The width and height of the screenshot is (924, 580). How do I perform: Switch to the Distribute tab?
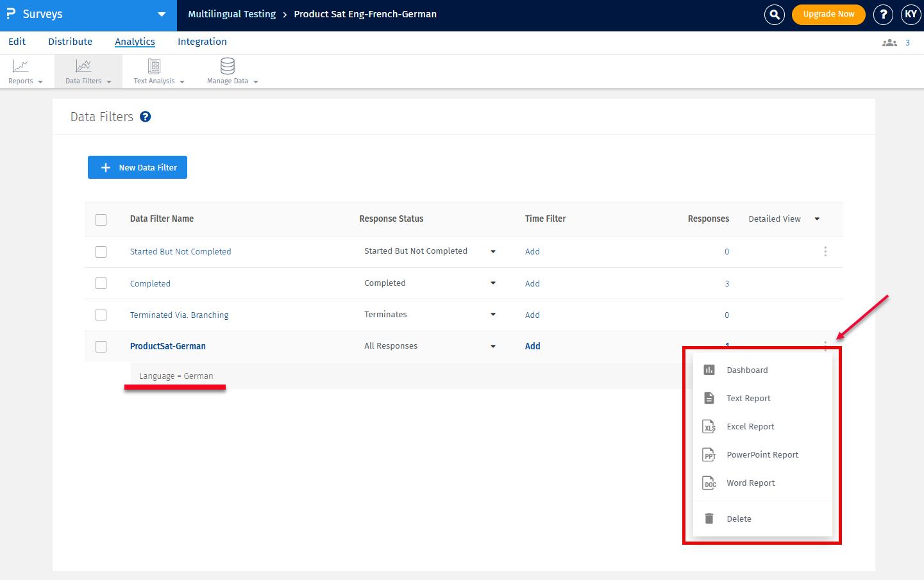[71, 42]
